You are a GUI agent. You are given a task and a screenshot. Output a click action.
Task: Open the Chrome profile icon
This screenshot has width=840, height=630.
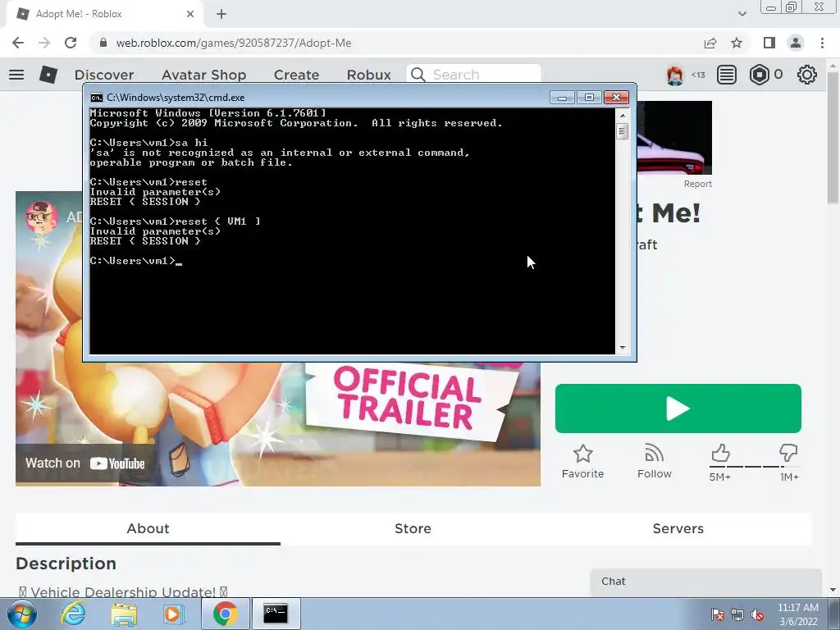(x=796, y=43)
